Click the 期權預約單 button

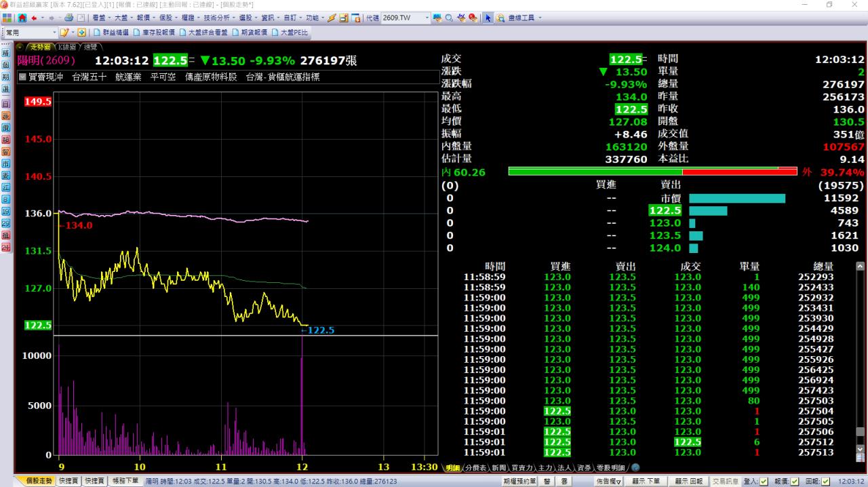point(519,481)
